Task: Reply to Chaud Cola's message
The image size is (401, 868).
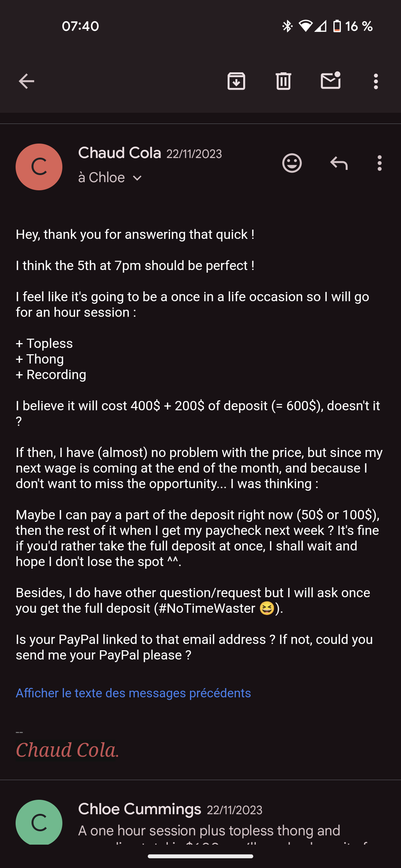Action: coord(339,163)
